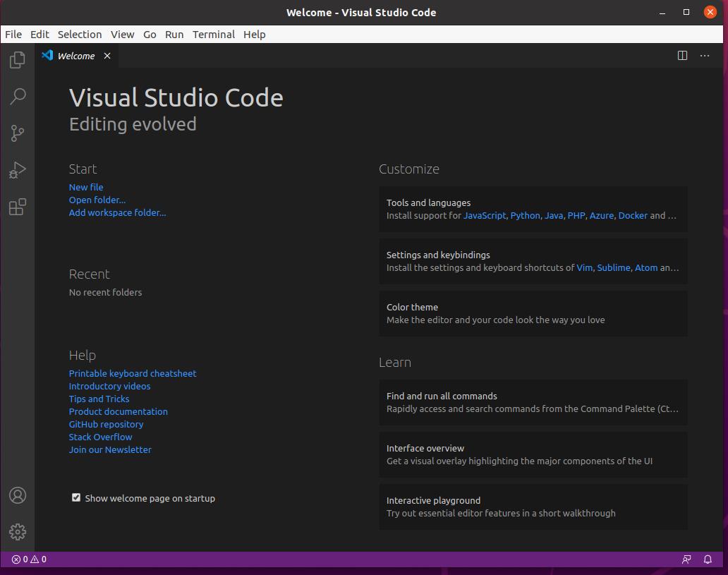Open Printable keyboard cheatsheet link
Screen dimensions: 728x575
[x=133, y=373]
